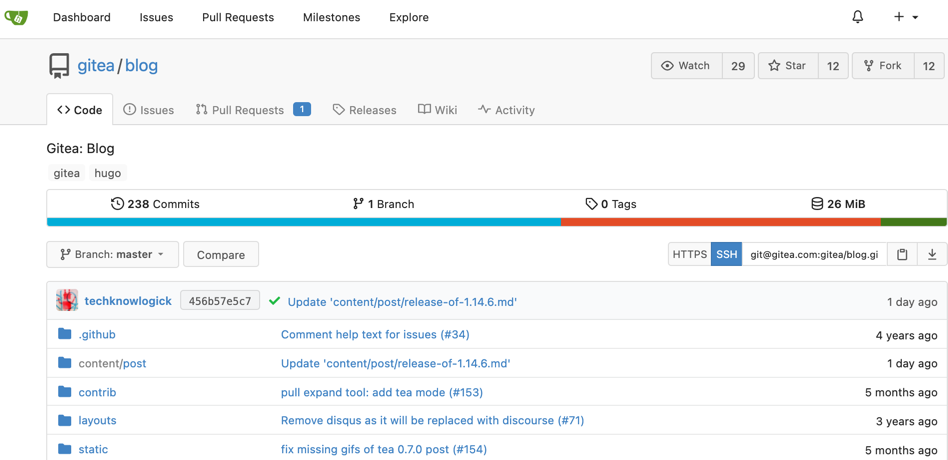Star the blog repository

pos(787,66)
